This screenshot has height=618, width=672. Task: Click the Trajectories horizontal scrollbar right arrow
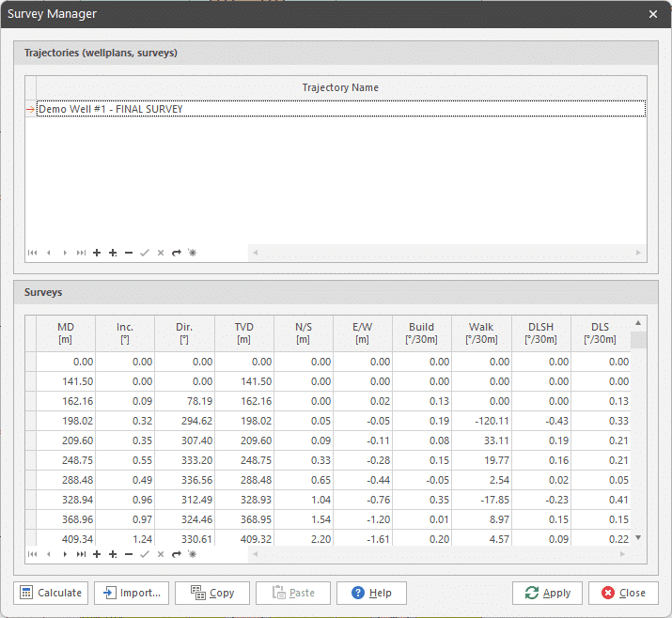(639, 253)
